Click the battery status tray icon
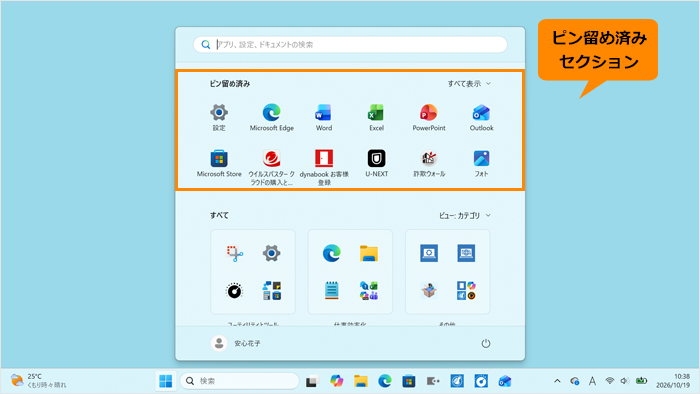Viewport: 700px width, 394px height. tap(642, 381)
